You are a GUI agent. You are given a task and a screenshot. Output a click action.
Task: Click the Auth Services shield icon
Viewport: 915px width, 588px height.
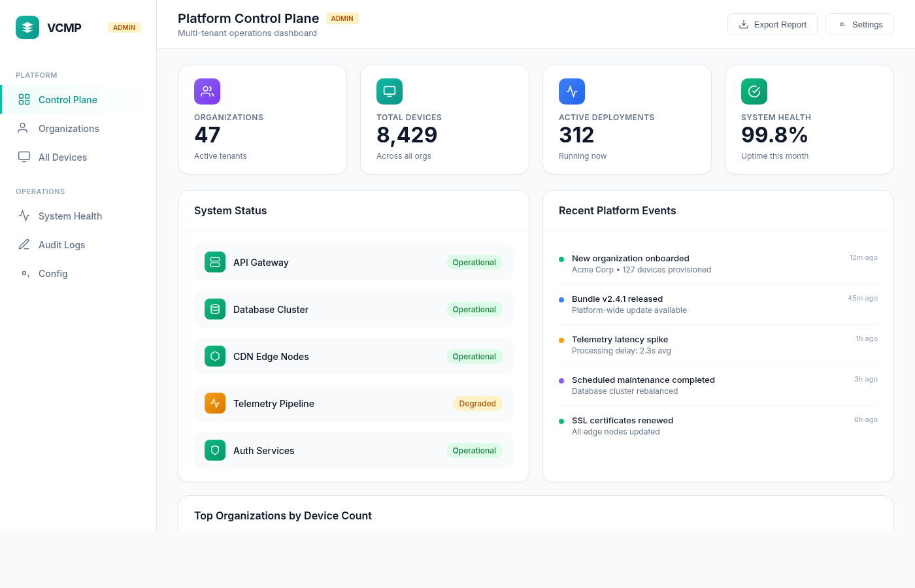215,450
